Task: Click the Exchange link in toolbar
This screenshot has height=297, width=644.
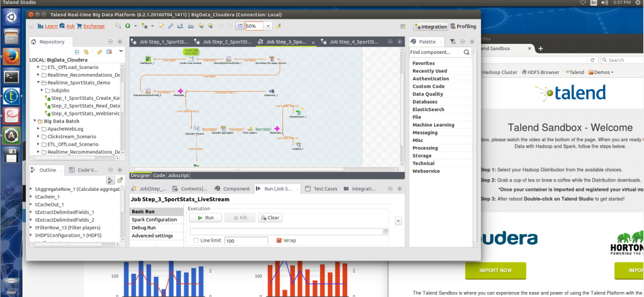Action: pyautogui.click(x=94, y=26)
